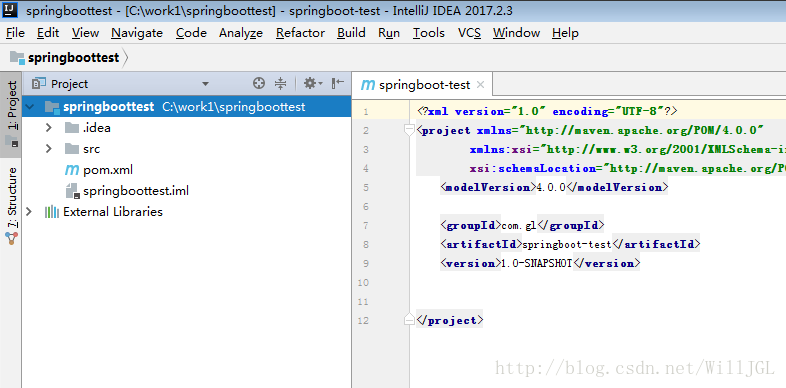Image resolution: width=786 pixels, height=388 pixels.
Task: Click line number 10 in the gutter
Action: 363,283
